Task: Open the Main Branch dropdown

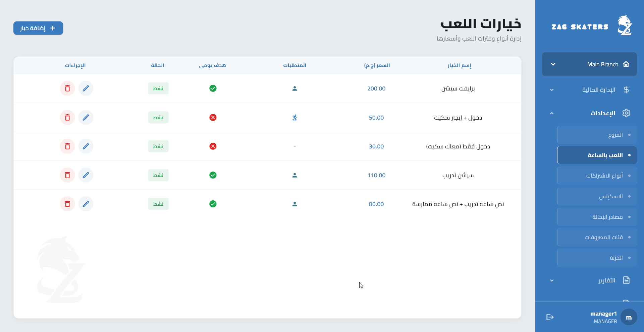Action: pyautogui.click(x=589, y=64)
